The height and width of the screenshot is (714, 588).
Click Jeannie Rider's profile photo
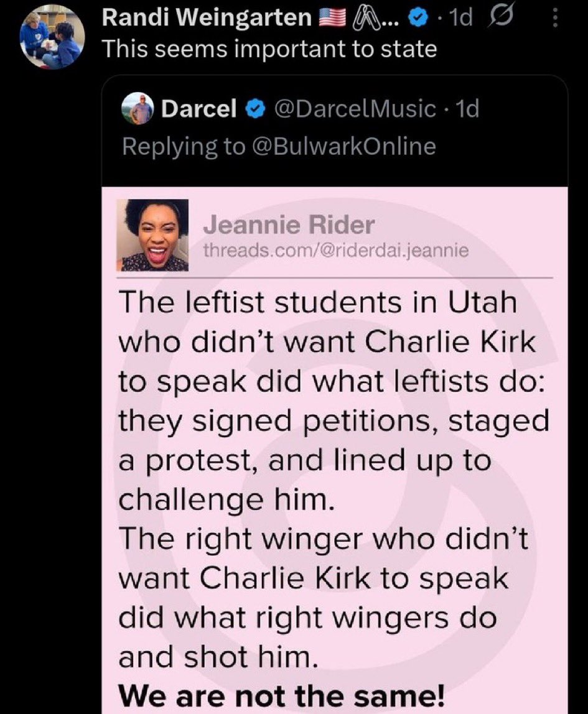(152, 235)
